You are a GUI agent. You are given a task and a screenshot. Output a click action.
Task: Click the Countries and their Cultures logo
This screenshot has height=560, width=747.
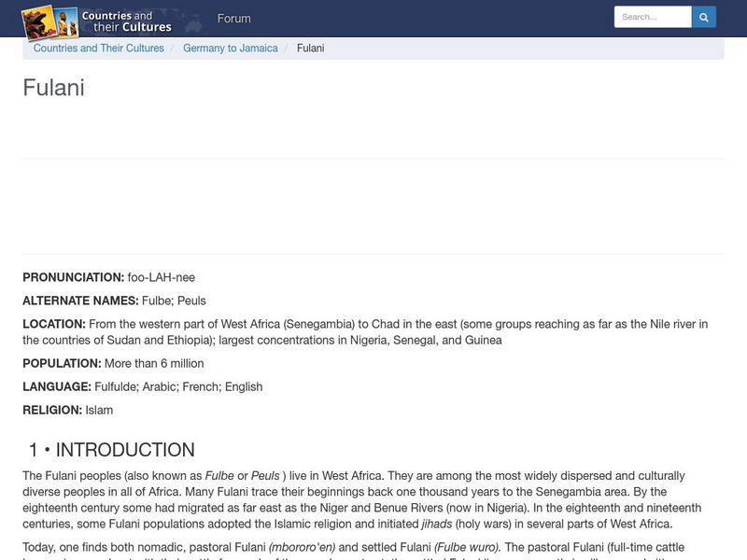click(x=97, y=21)
